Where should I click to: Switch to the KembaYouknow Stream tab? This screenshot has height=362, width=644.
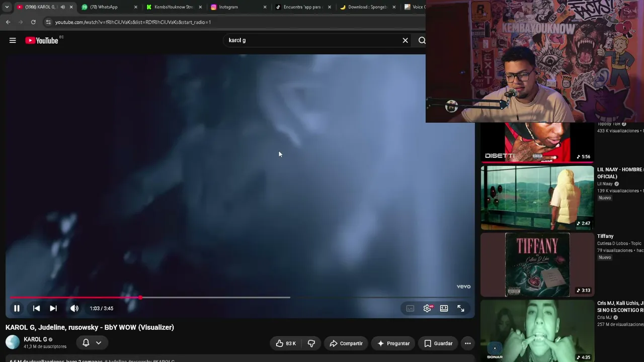173,7
